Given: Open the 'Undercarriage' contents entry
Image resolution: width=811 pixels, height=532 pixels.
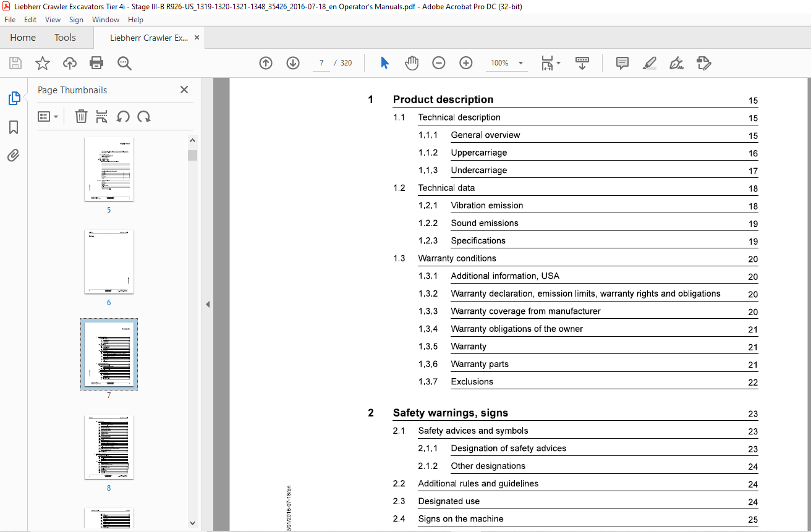Looking at the screenshot, I should (479, 170).
